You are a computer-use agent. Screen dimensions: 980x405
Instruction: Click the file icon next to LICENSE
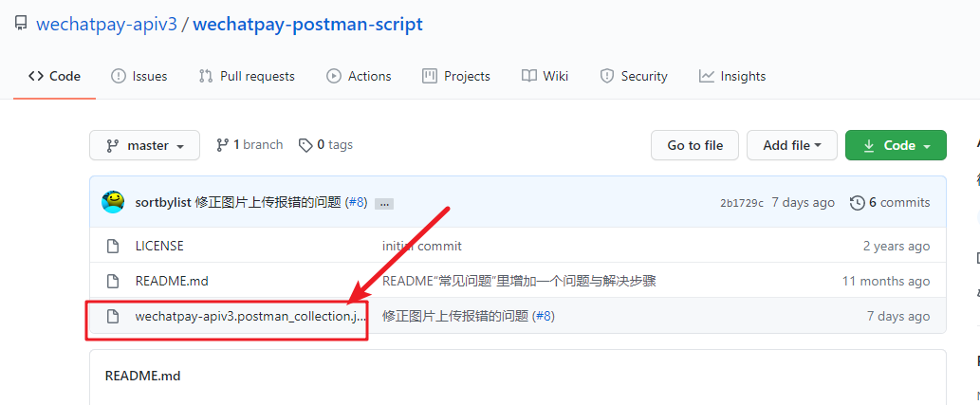(x=113, y=246)
